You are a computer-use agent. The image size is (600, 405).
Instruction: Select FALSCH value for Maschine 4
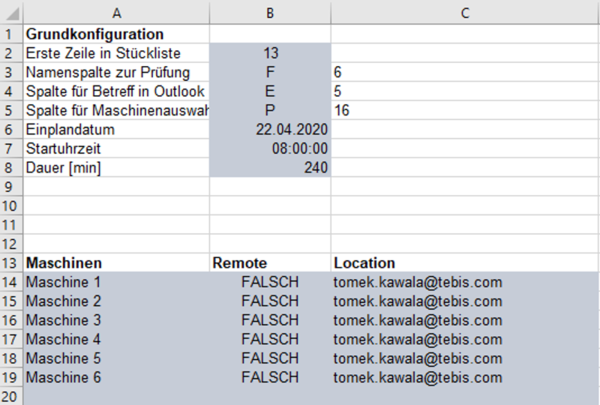tap(270, 339)
